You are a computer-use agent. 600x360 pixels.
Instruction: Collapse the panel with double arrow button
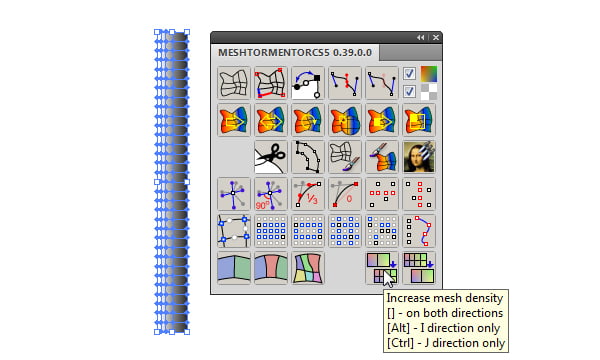421,37
